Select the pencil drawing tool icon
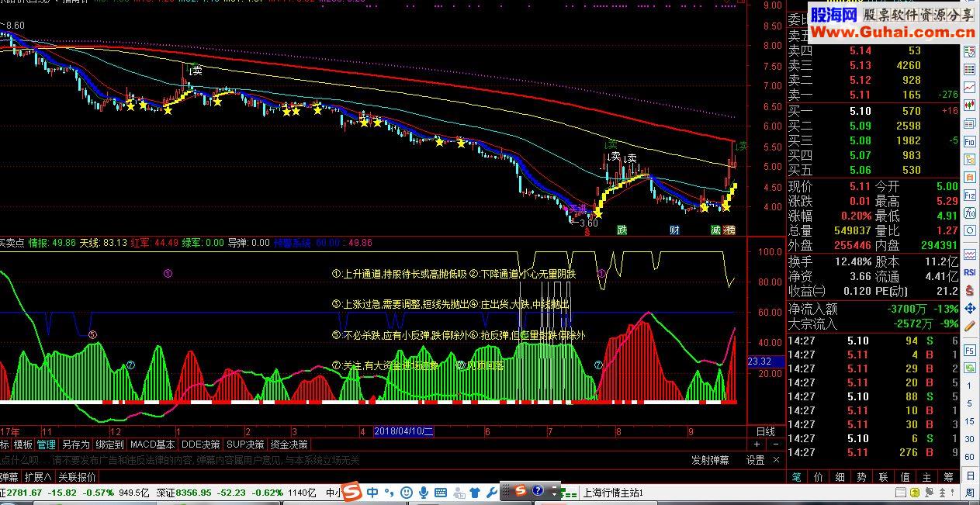The image size is (980, 505). [969, 326]
